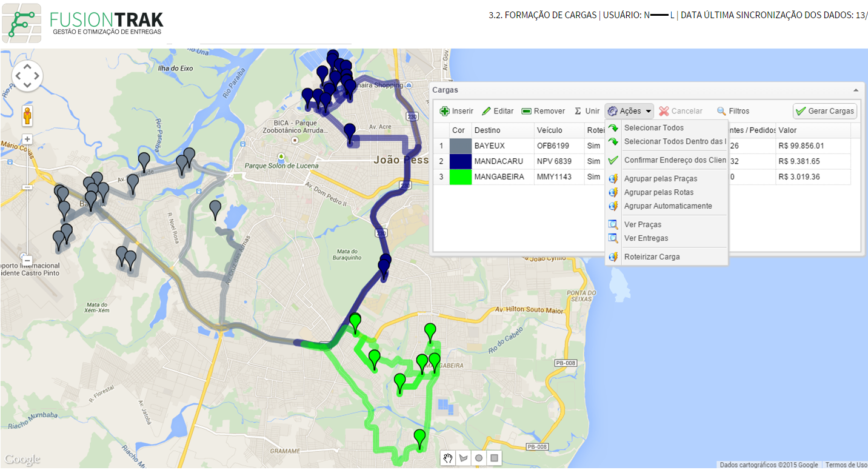This screenshot has width=868, height=470.
Task: Click vehicle cell NPV 6839
Action: point(559,161)
